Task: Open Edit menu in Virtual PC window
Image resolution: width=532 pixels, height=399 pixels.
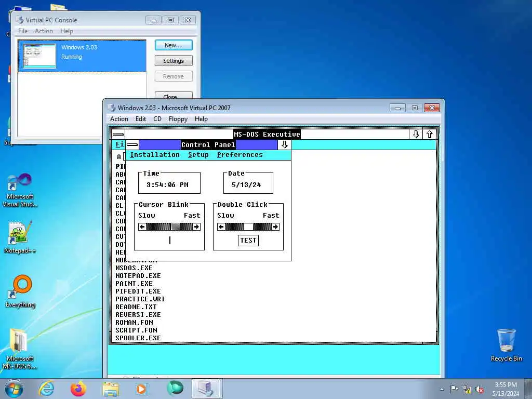Action: tap(141, 119)
